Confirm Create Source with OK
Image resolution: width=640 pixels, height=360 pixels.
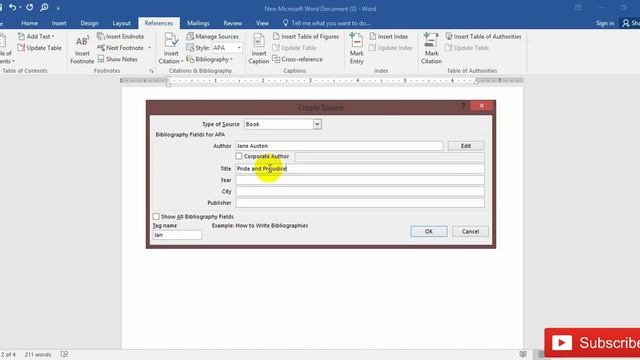(x=429, y=231)
